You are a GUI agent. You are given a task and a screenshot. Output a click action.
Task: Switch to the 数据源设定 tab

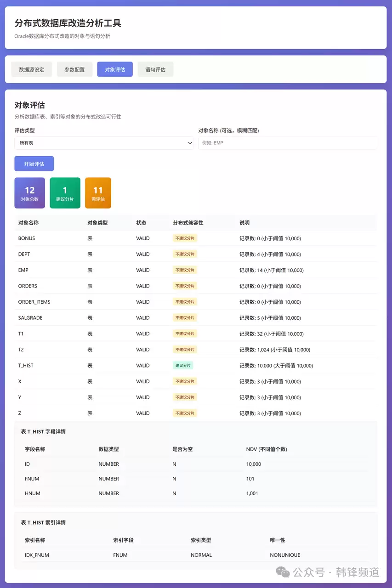pyautogui.click(x=32, y=69)
